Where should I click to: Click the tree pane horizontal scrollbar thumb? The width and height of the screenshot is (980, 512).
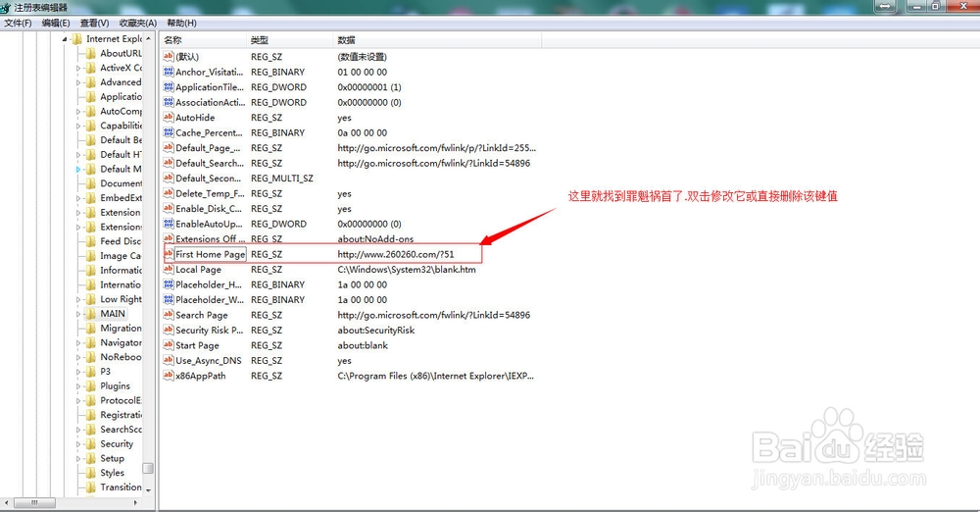coord(34,502)
